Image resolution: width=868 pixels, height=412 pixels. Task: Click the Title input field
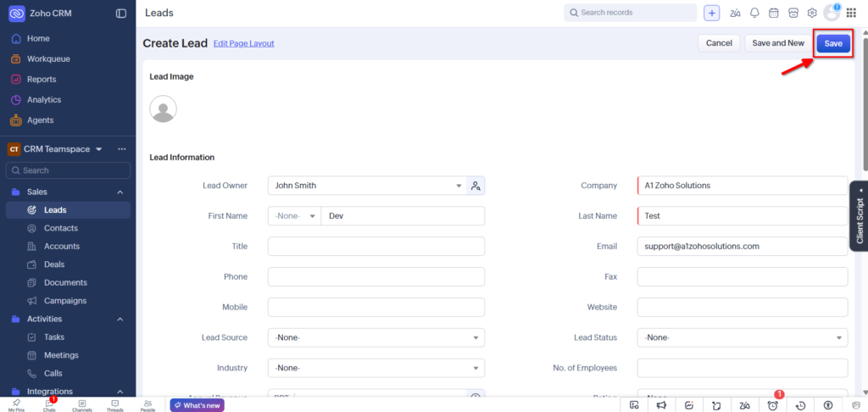(x=376, y=247)
